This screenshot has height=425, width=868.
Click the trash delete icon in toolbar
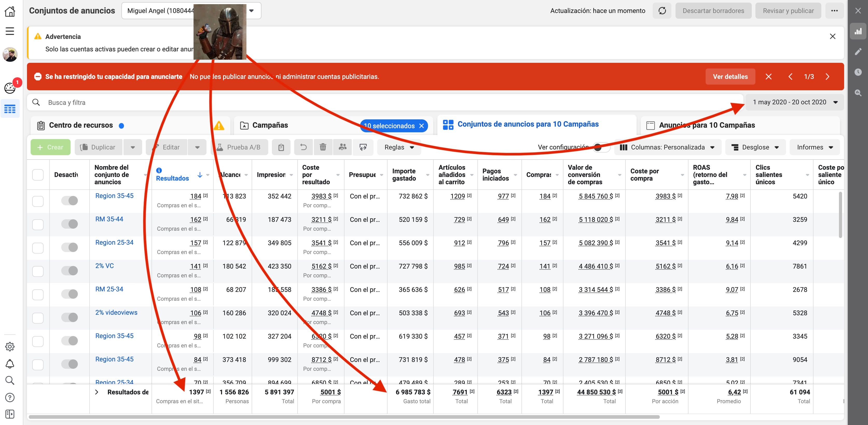click(323, 147)
